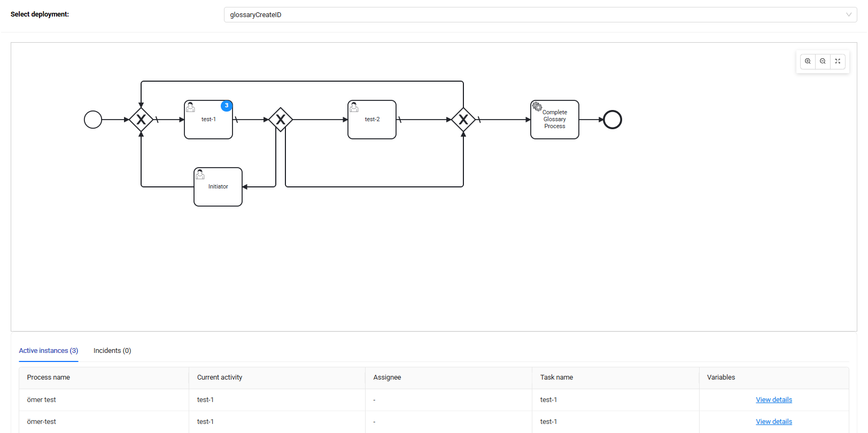
Task: Select the end event circle
Action: click(613, 120)
